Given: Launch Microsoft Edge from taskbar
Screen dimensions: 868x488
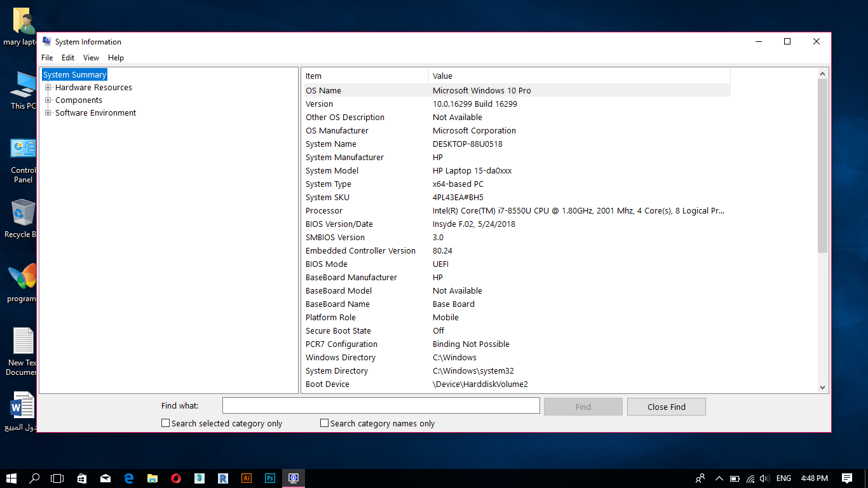Looking at the screenshot, I should click(129, 478).
